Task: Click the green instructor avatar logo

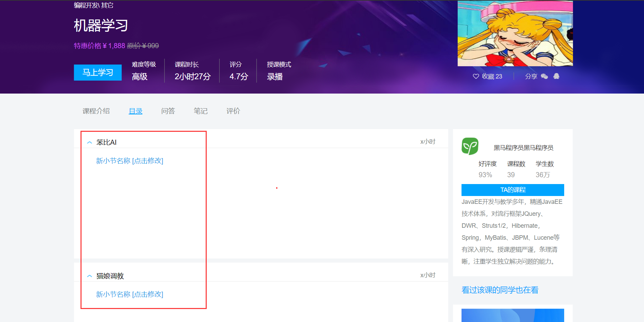Action: tap(470, 146)
